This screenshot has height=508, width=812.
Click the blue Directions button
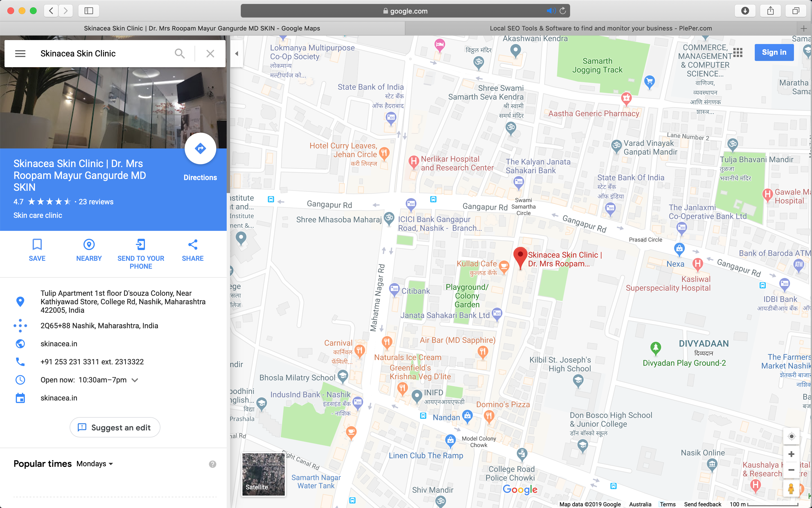tap(200, 148)
